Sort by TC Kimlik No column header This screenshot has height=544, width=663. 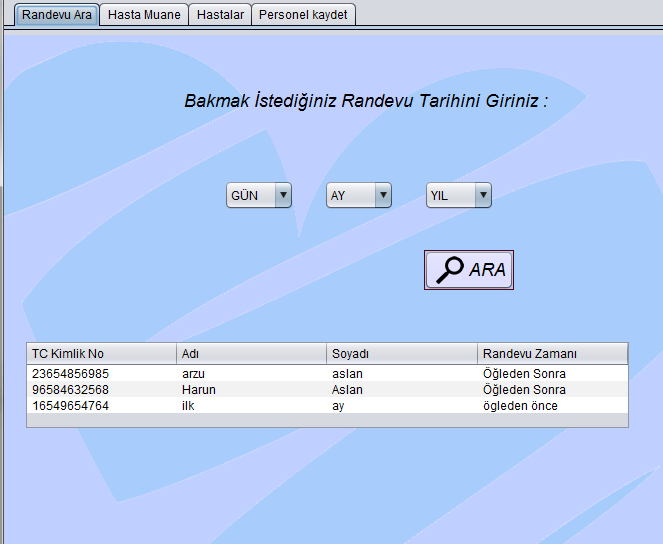tap(101, 354)
